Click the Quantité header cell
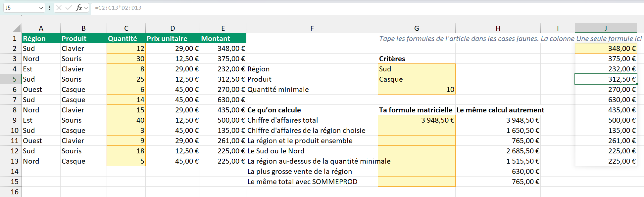Viewport: 644px width, 197px height. point(126,38)
